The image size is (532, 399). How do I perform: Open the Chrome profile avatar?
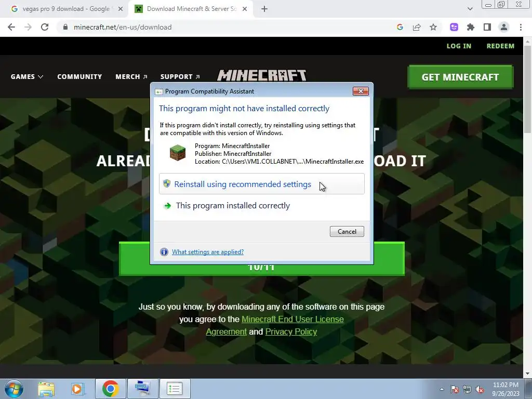coord(504,27)
